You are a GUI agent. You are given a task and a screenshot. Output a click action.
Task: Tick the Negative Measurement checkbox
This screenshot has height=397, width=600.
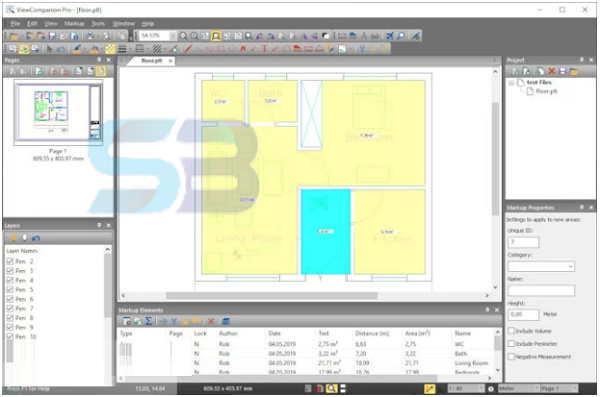pos(511,356)
